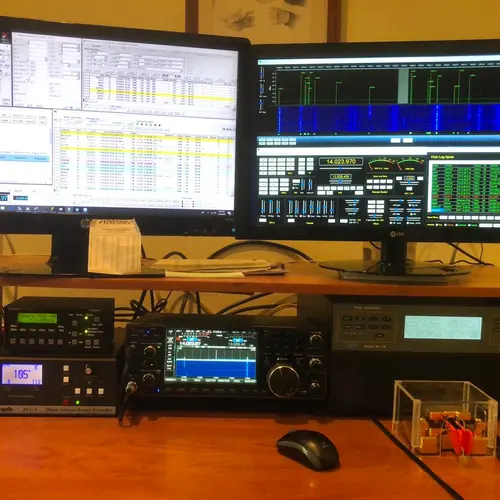Viewport: 500px width, 500px height.
Task: Adjust the tuning slider under the main frequency
Action: click(x=341, y=169)
